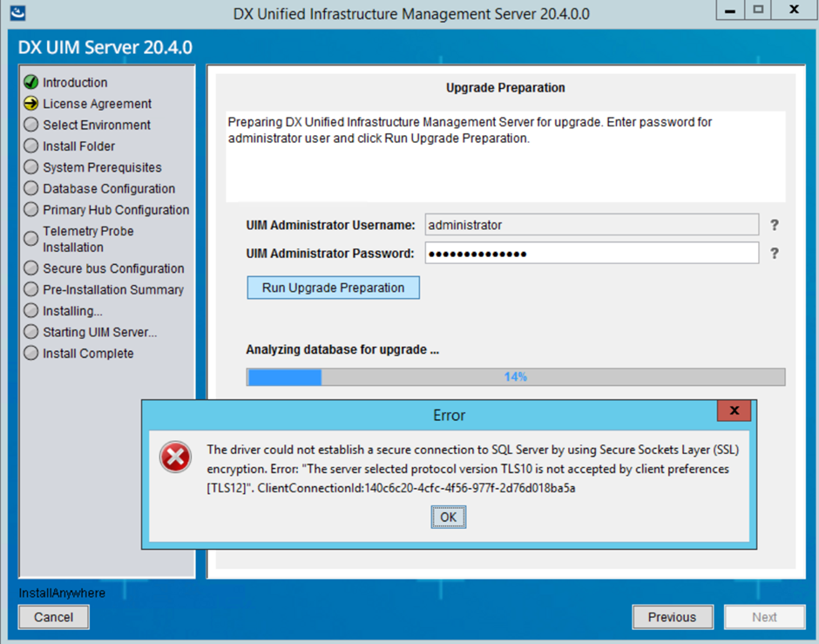The image size is (819, 644).
Task: Click the step circle next to Install Folder
Action: click(x=30, y=146)
